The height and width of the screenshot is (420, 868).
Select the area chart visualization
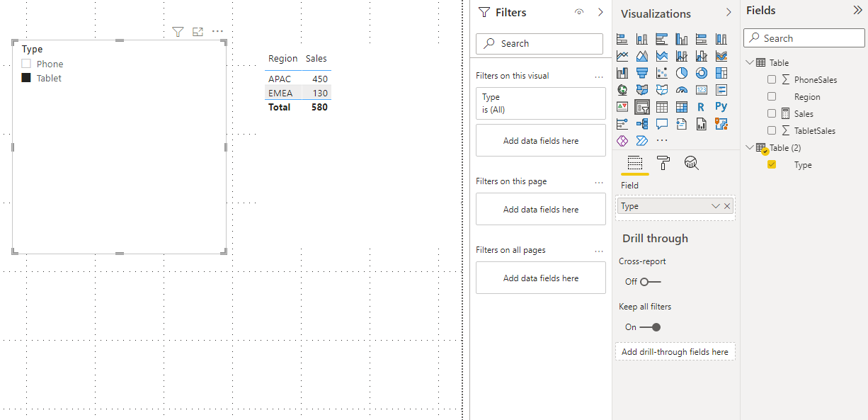pyautogui.click(x=642, y=56)
